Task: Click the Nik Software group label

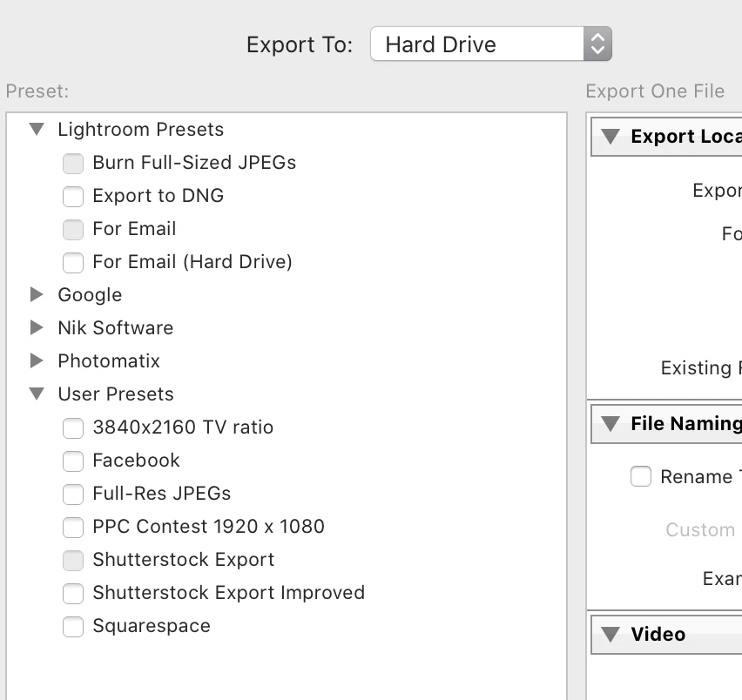Action: pos(116,327)
